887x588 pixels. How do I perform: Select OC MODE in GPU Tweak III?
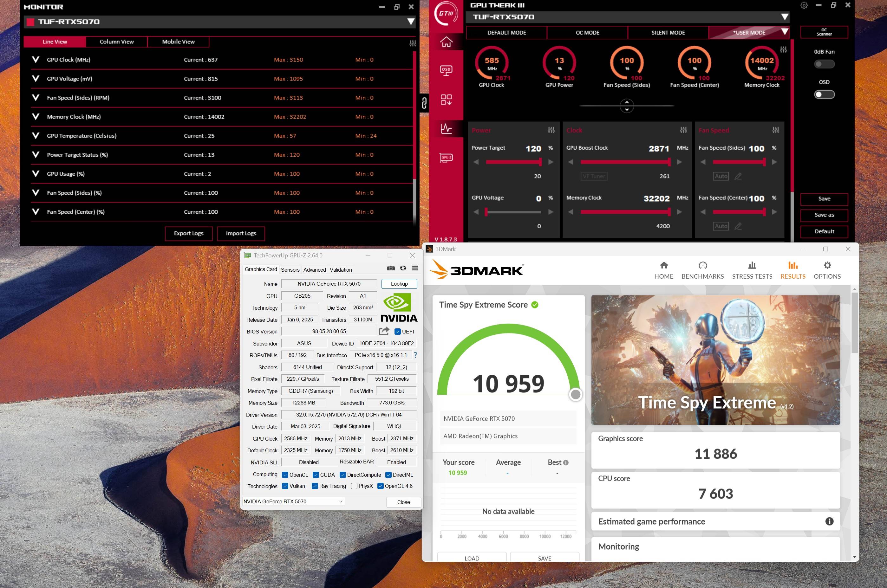(587, 33)
